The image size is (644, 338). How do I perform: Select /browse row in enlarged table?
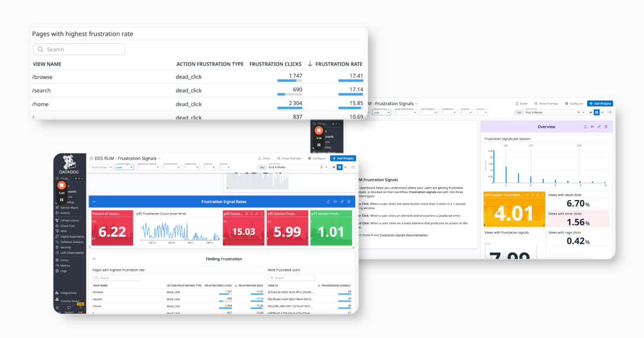click(198, 77)
